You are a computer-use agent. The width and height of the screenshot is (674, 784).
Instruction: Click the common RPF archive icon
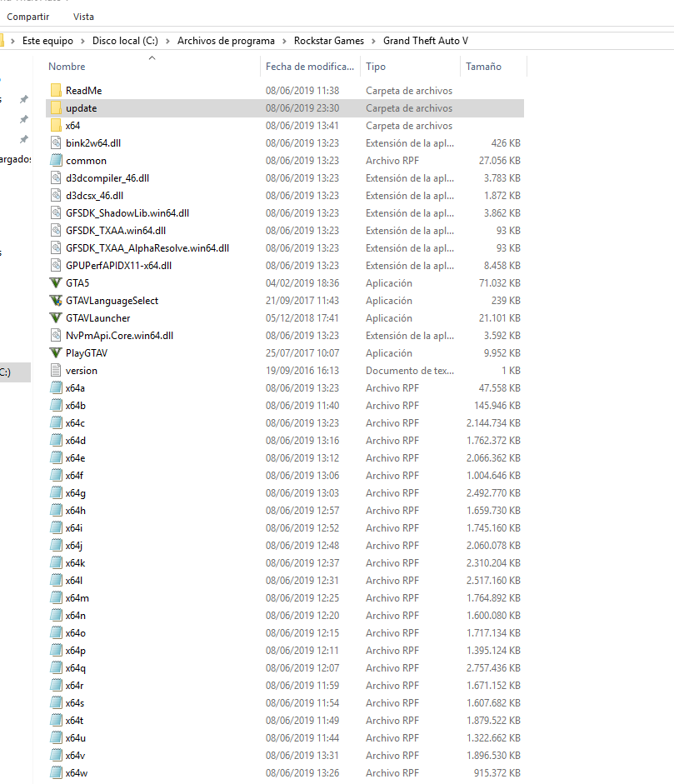coord(56,161)
